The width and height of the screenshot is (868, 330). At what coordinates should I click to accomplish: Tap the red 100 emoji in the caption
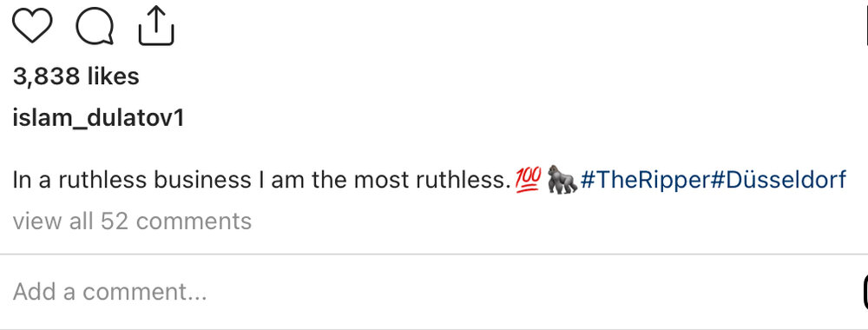click(528, 180)
